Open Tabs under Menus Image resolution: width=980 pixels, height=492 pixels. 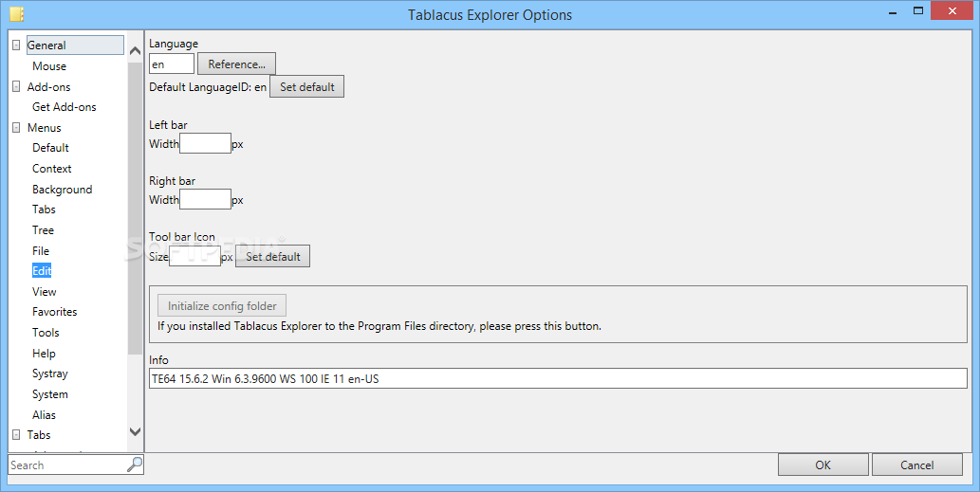click(x=44, y=210)
